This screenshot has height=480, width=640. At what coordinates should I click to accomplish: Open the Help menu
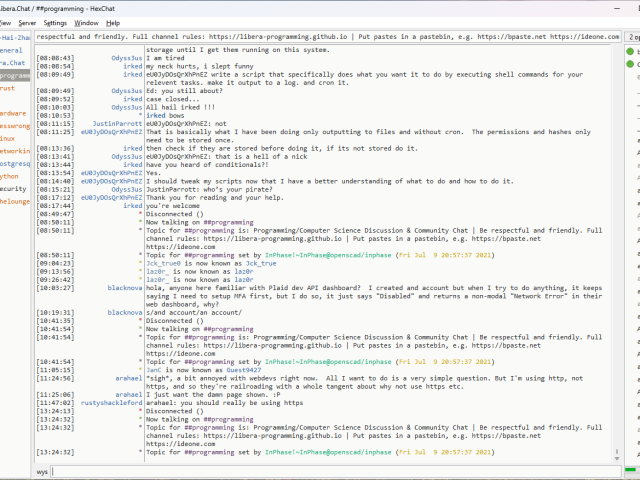pos(113,22)
